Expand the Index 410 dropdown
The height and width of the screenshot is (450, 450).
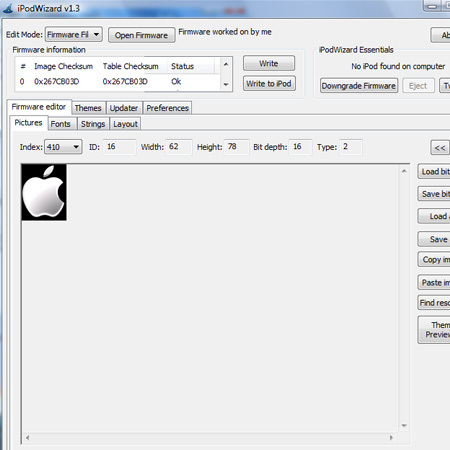point(63,147)
